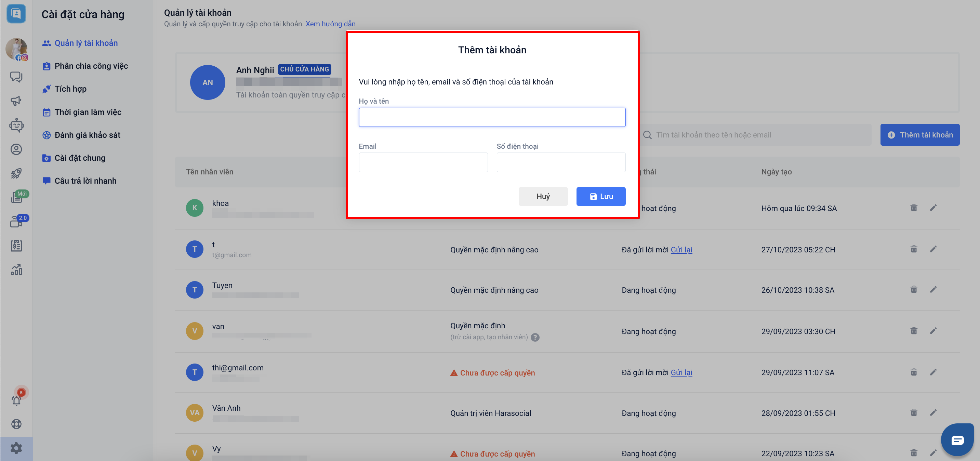Open the sidebar icon with Mới badge
The height and width of the screenshot is (461, 980).
click(17, 197)
